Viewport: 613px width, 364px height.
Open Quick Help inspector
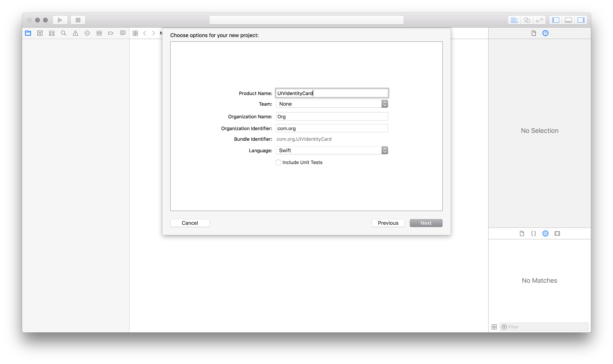click(545, 33)
